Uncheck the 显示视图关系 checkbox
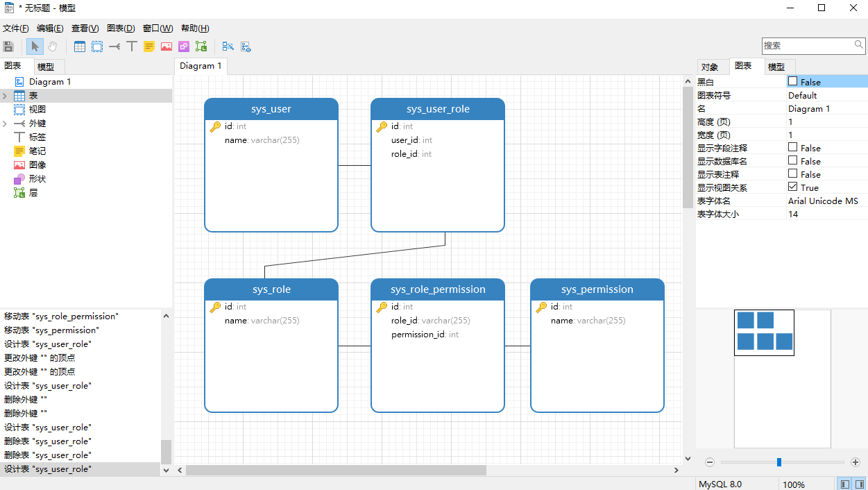868x490 pixels. [x=793, y=187]
